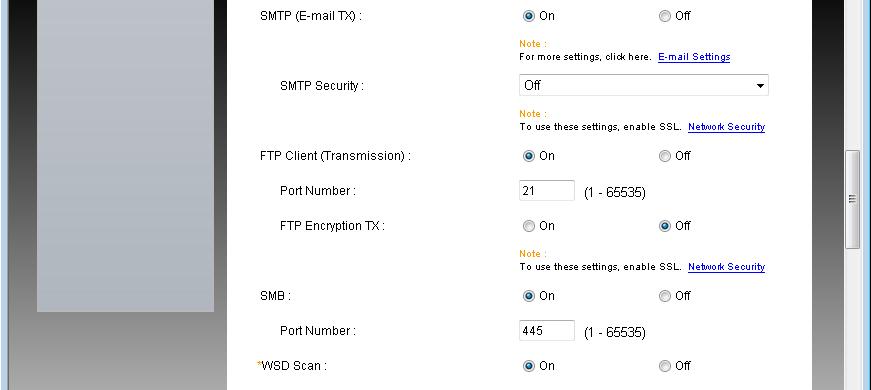Turn SMTP (E-mail TX) Off
The width and height of the screenshot is (871, 390).
(664, 16)
